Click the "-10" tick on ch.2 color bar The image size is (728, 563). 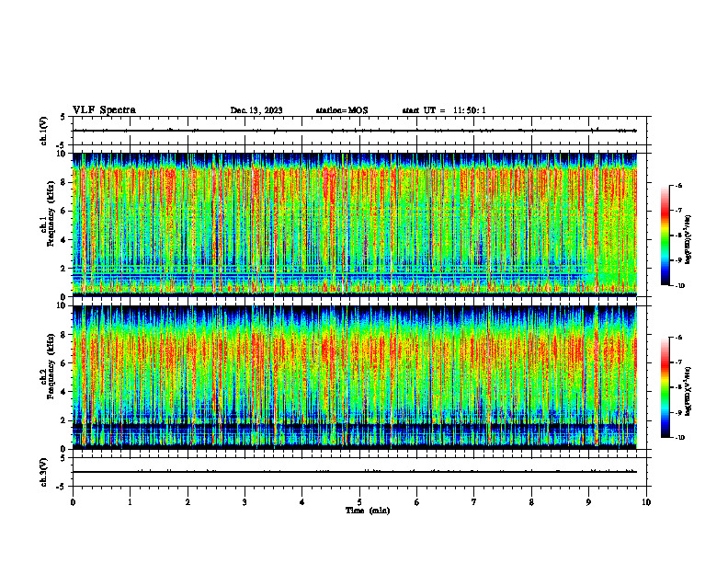click(679, 437)
